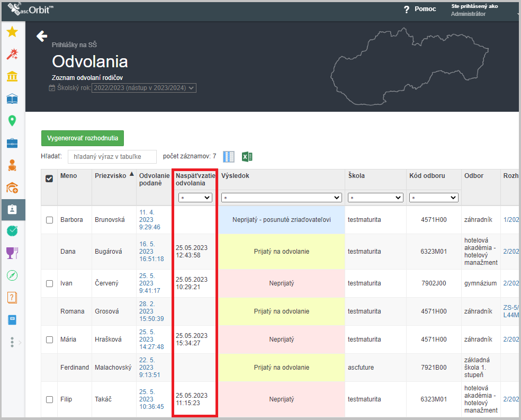Click the withdrawal time 25.05.2023 15:34:27
The height and width of the screenshot is (420, 521).
point(191,339)
